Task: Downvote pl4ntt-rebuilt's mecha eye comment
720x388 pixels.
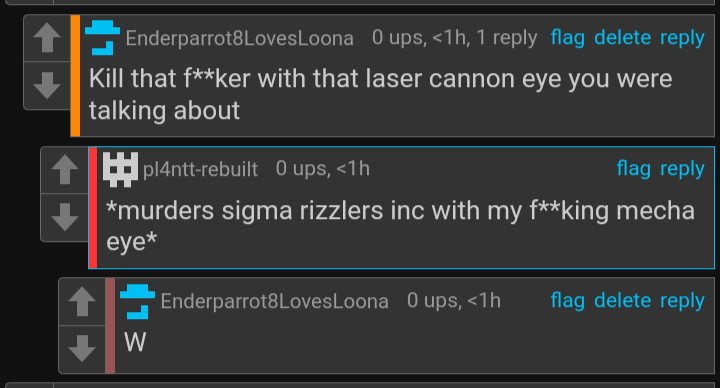Action: click(64, 217)
